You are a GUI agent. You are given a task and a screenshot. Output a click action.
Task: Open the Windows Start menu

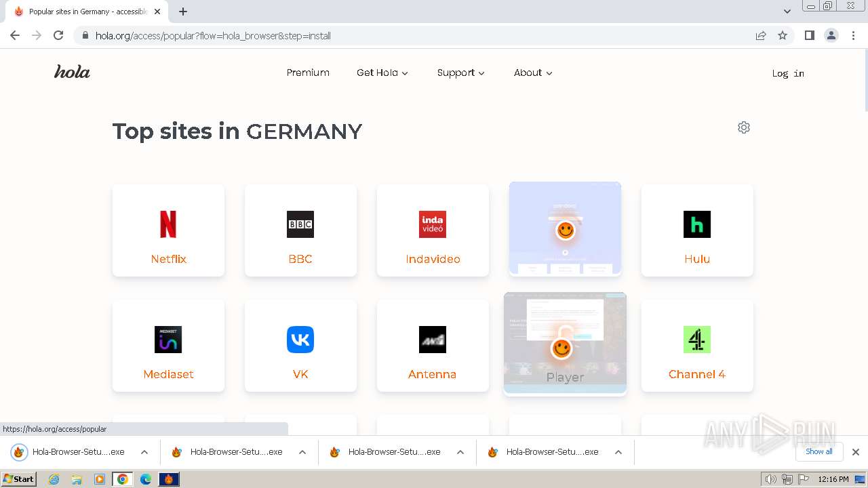tap(19, 479)
